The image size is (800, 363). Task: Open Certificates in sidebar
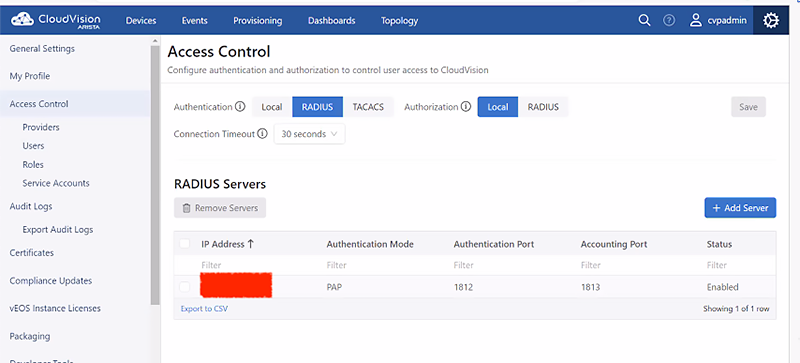pos(32,253)
